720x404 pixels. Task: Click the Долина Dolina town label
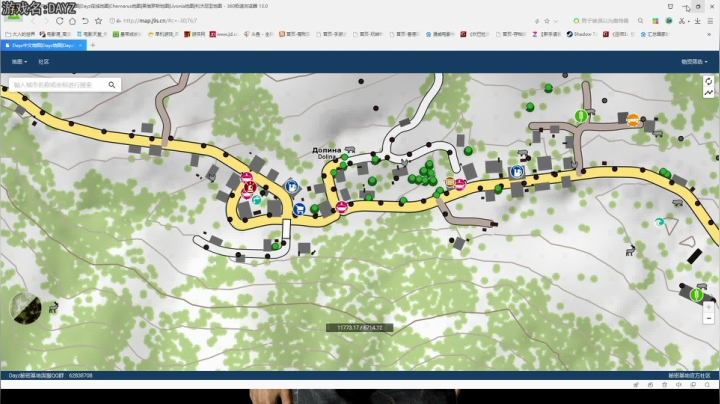coord(326,153)
